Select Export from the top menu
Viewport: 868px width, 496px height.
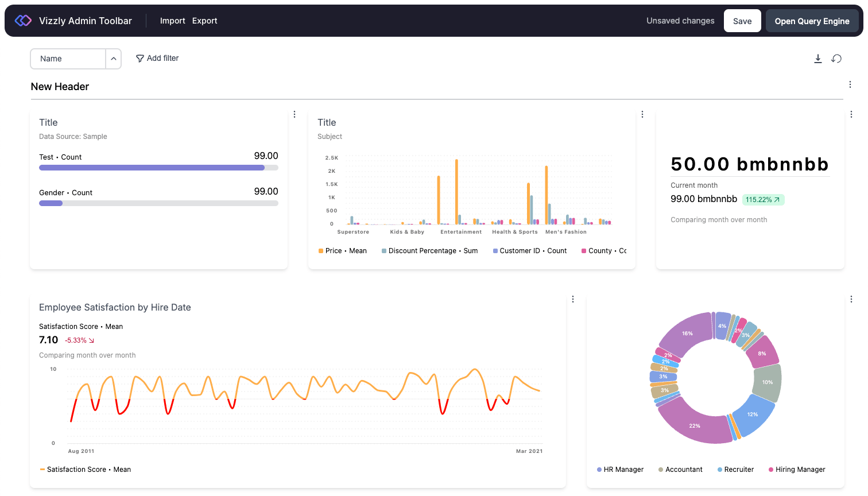204,20
